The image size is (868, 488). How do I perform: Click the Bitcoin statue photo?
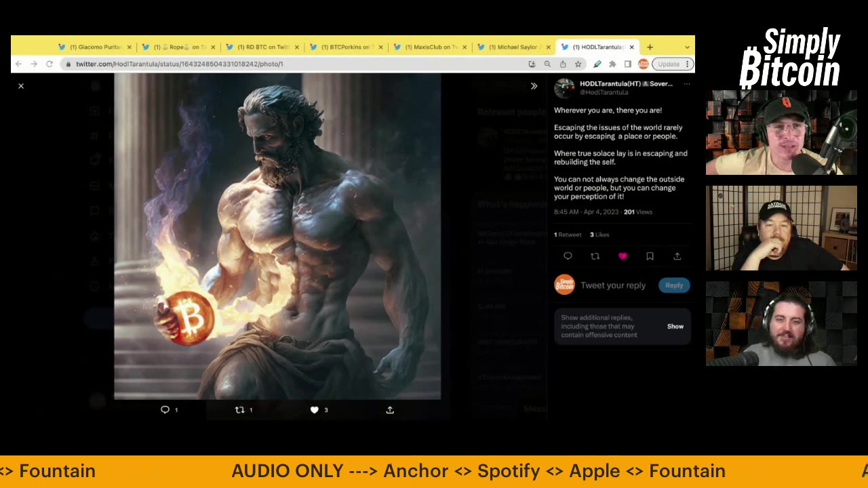[277, 237]
